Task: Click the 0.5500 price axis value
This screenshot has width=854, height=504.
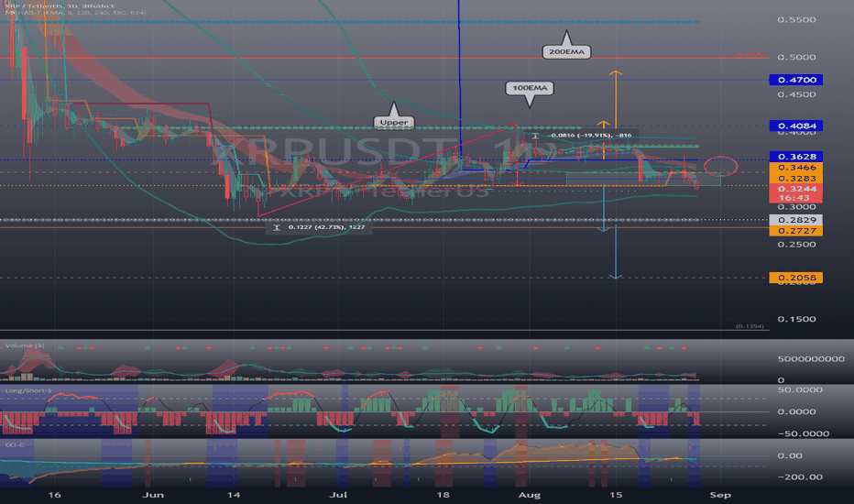Action: [796, 19]
